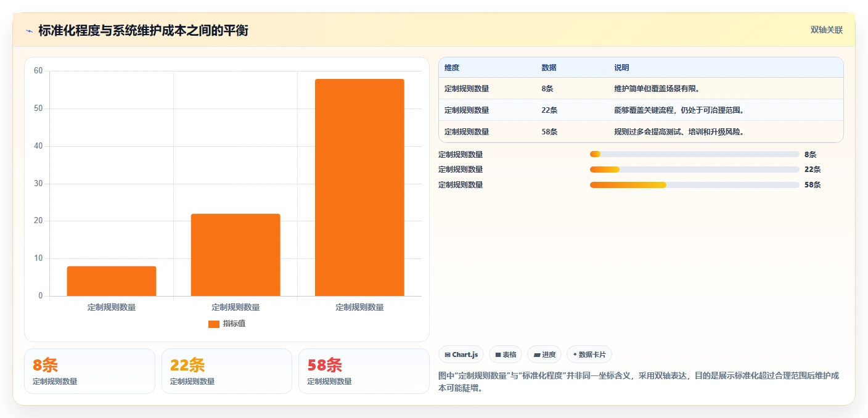Click the lightning icon beside the card title
Image resolution: width=868 pixels, height=418 pixels.
point(30,30)
